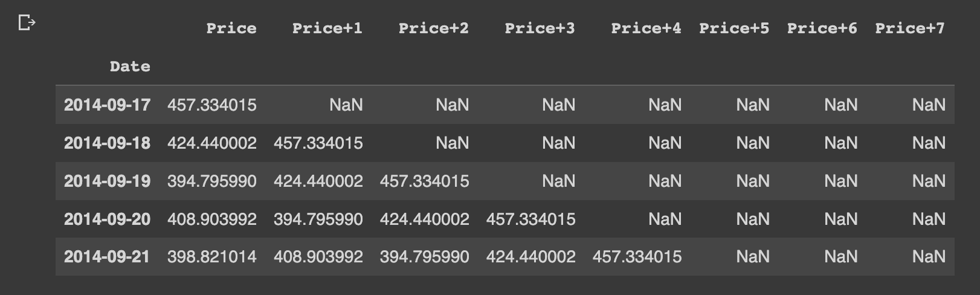The width and height of the screenshot is (980, 295).
Task: Click the cell output toggle icon
Action: pyautogui.click(x=27, y=23)
